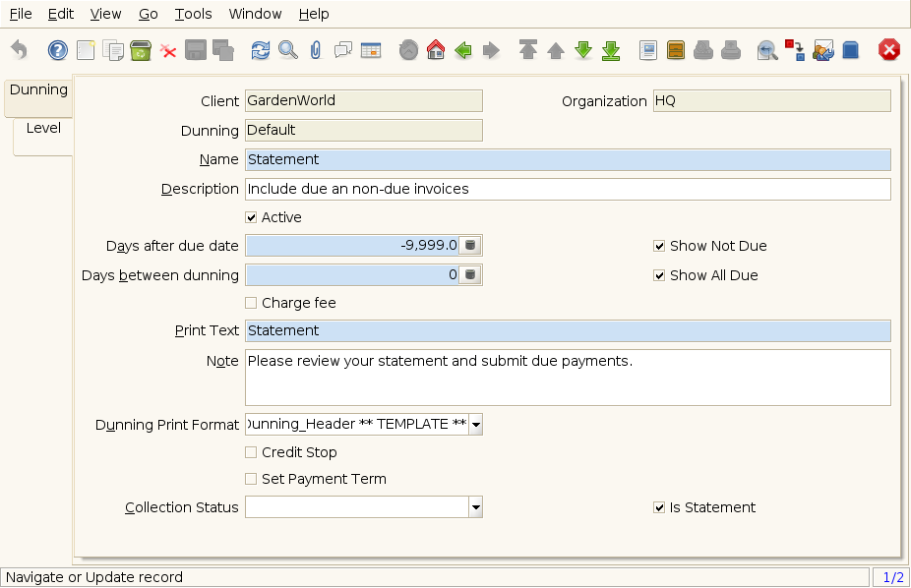The width and height of the screenshot is (911, 588).
Task: Open the Find record magnifier icon
Action: [x=287, y=50]
